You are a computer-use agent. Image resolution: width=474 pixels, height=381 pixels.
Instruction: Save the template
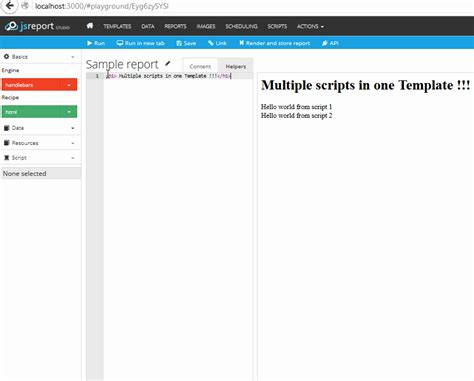[186, 43]
